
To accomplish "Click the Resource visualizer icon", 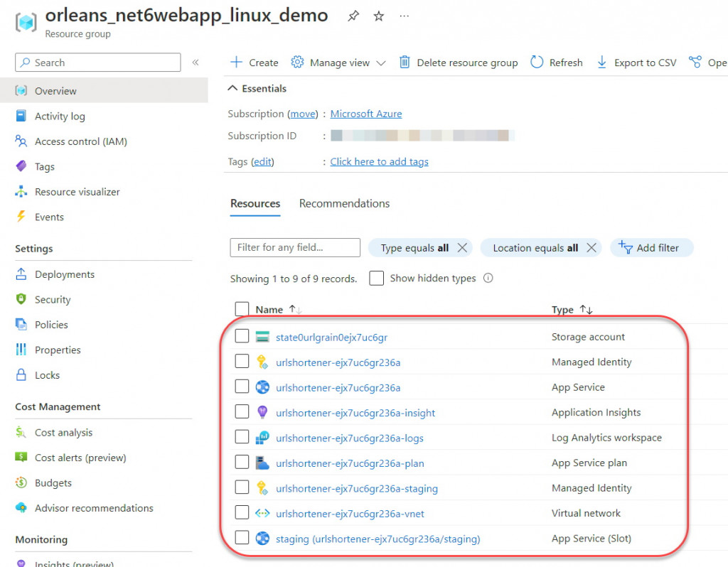I will 21,191.
